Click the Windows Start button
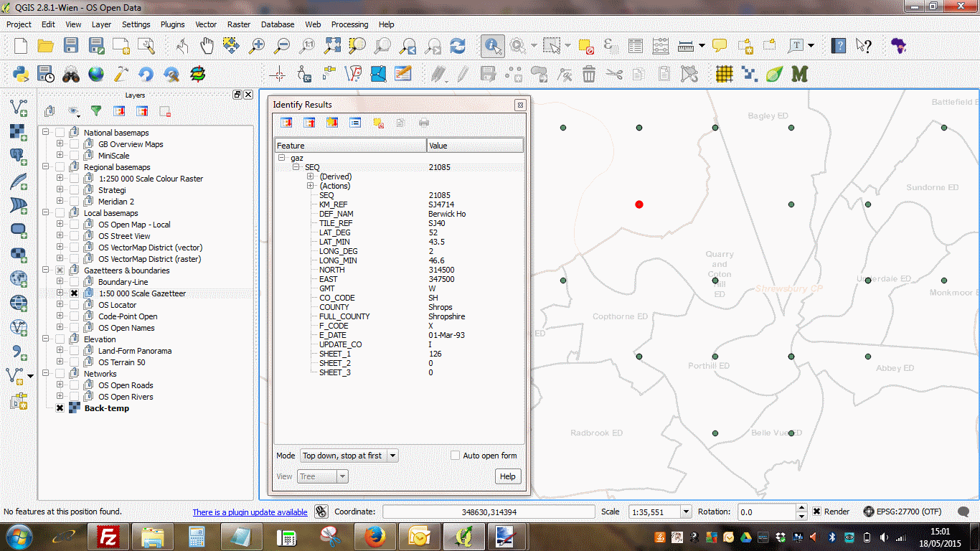This screenshot has width=980, height=551. pyautogui.click(x=19, y=537)
